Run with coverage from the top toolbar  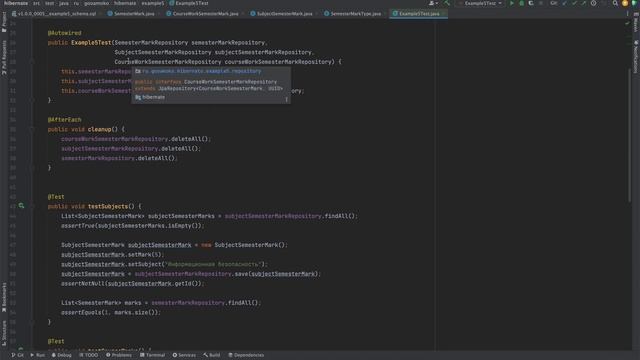click(x=531, y=3)
